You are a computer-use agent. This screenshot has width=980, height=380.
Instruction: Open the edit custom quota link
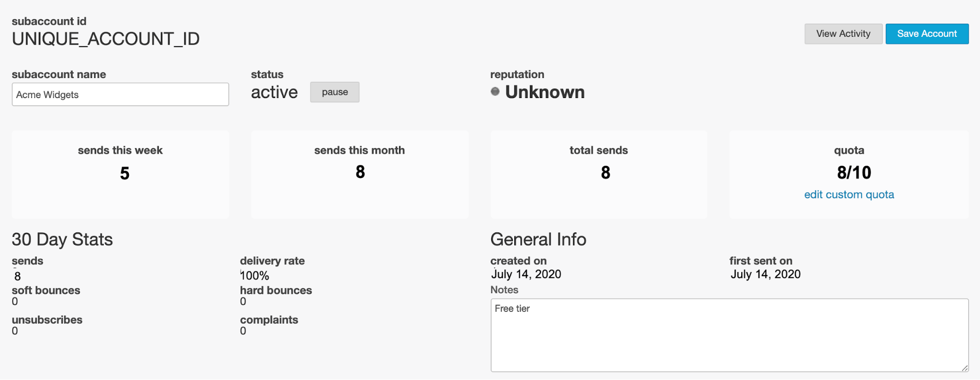(x=849, y=195)
